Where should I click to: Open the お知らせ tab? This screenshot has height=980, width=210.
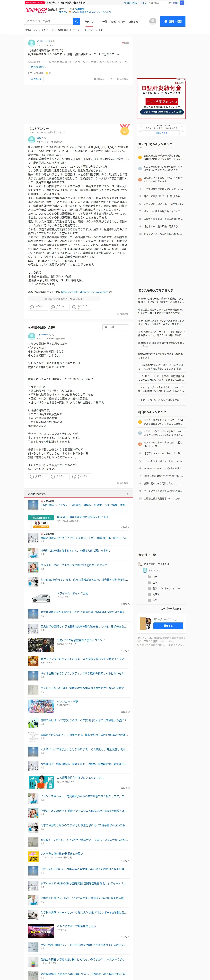pos(133,22)
